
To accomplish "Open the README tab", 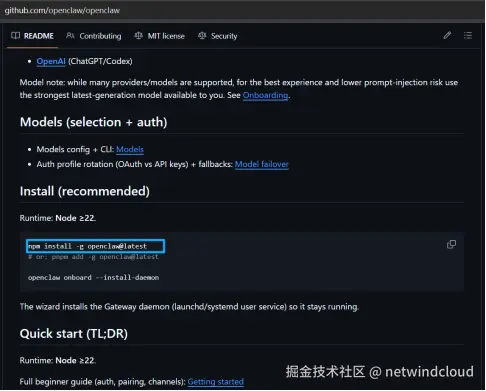I will point(32,36).
